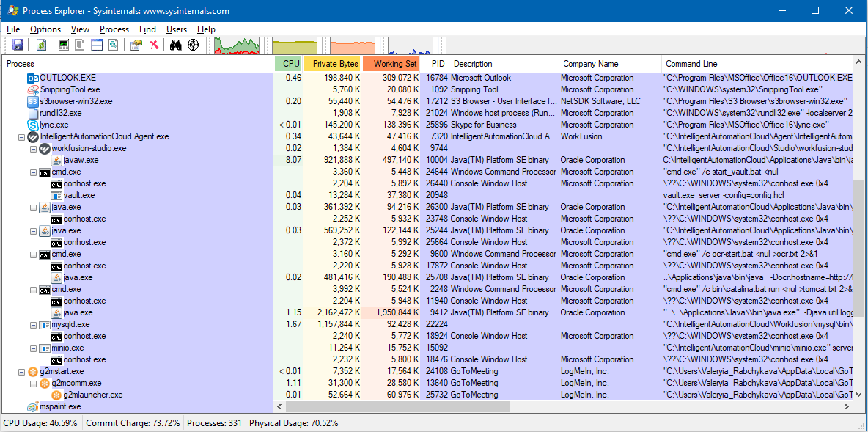
Task: Click the s3browser-win32.exe S3 icon
Action: [x=33, y=101]
